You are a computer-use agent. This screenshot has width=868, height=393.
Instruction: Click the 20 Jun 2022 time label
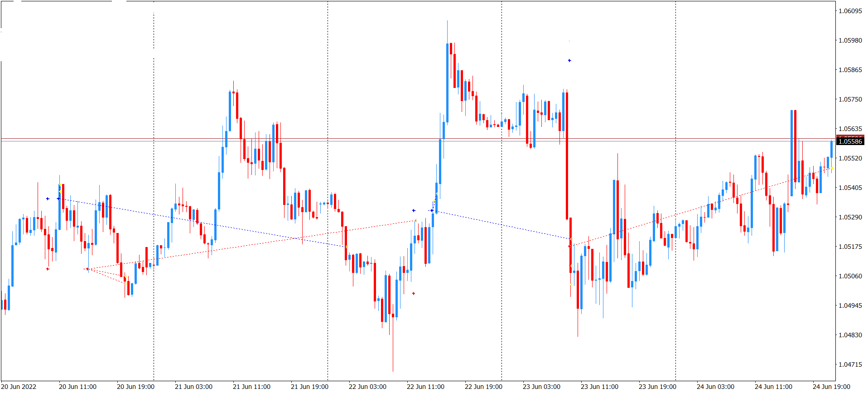19,387
